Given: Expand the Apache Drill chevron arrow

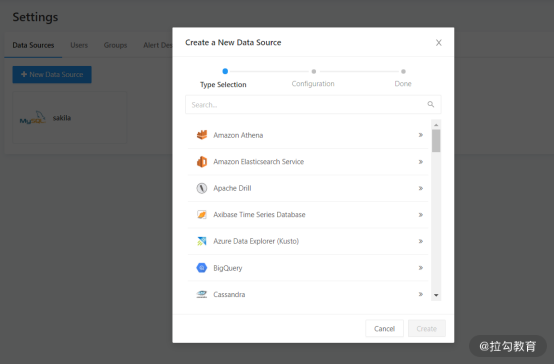Looking at the screenshot, I should tap(421, 188).
